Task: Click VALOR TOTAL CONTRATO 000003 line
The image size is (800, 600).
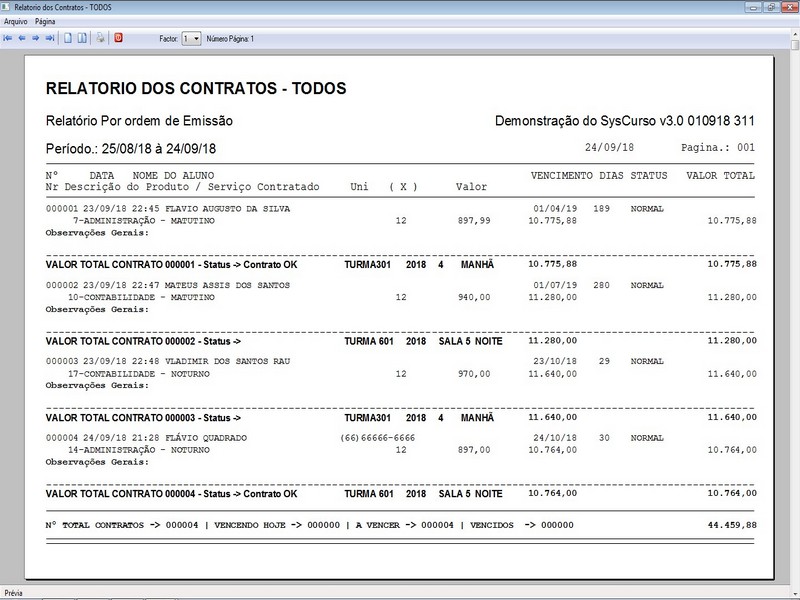Action: coord(401,417)
